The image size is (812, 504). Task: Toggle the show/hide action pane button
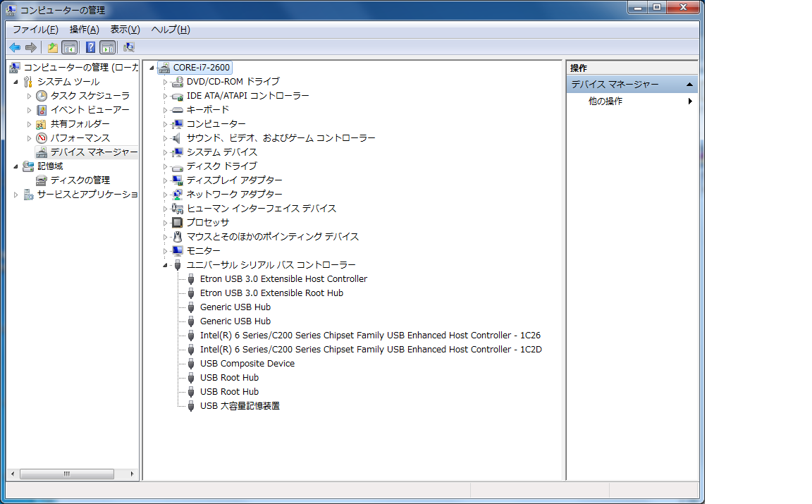[x=107, y=47]
